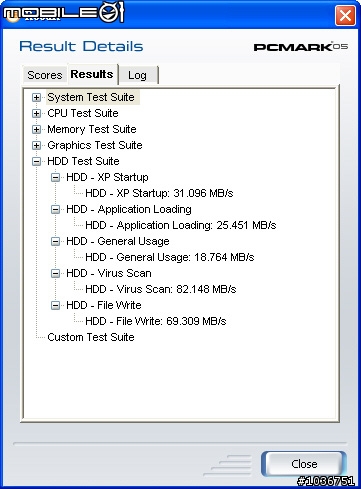The image size is (361, 489).
Task: Collapse the HDD - Virus Scan node
Action: click(x=55, y=273)
